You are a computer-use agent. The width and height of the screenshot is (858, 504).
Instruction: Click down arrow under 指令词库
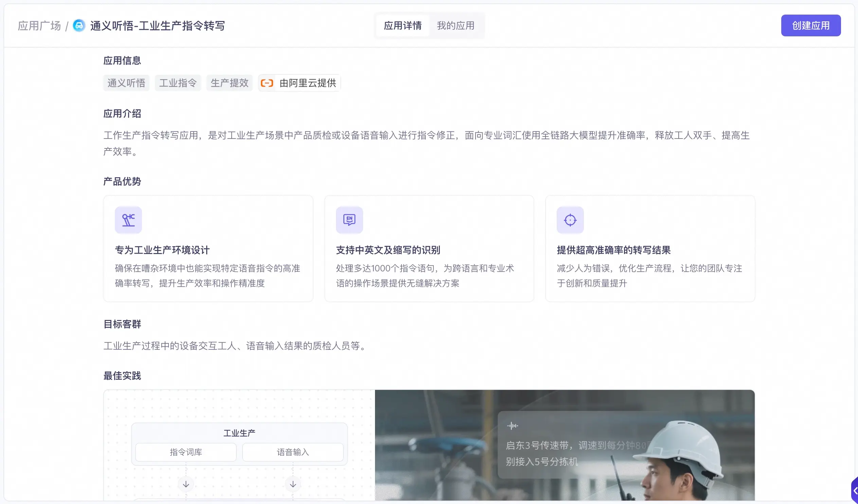pos(186,484)
